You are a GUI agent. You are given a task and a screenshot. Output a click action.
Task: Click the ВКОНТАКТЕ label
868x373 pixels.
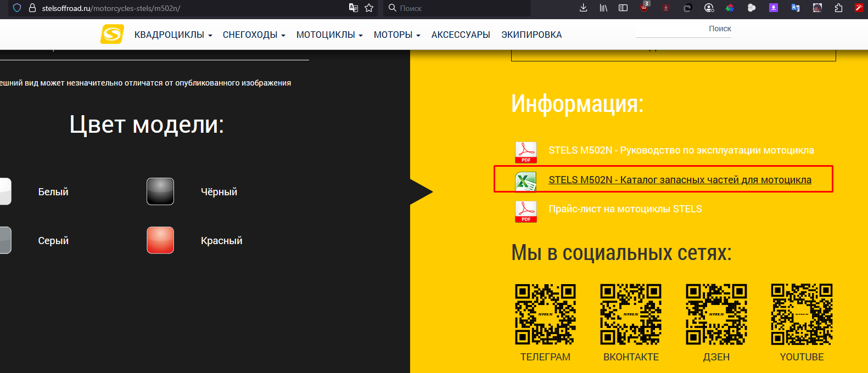coord(631,357)
